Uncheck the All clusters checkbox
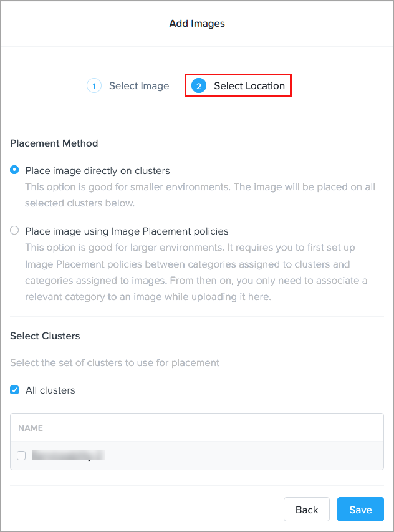The image size is (394, 532). tap(15, 390)
